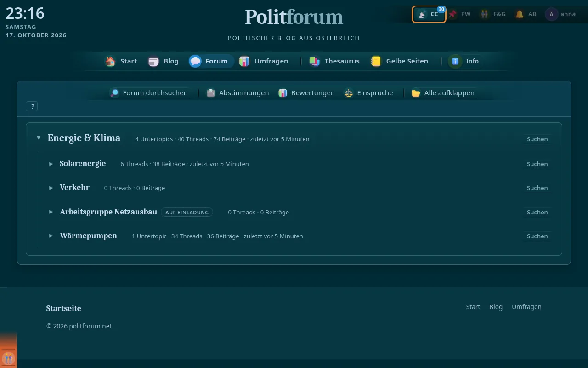Click the Startseite footer heading
The image size is (588, 368).
63,308
